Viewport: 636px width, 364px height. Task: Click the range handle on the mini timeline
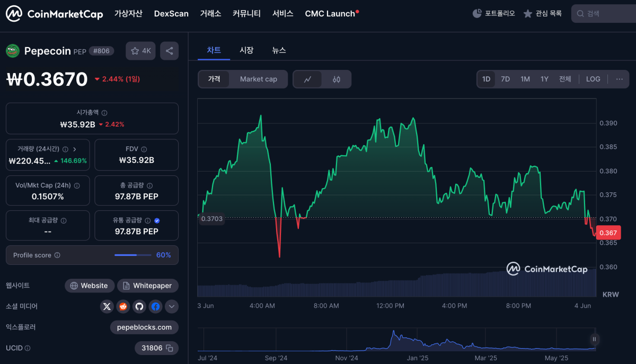pos(595,339)
